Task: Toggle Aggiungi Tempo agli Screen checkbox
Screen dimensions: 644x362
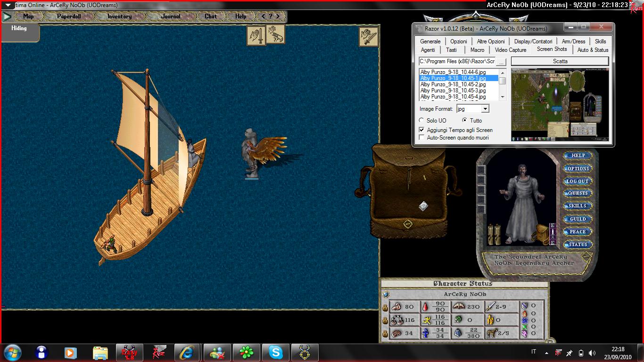Action: point(421,130)
